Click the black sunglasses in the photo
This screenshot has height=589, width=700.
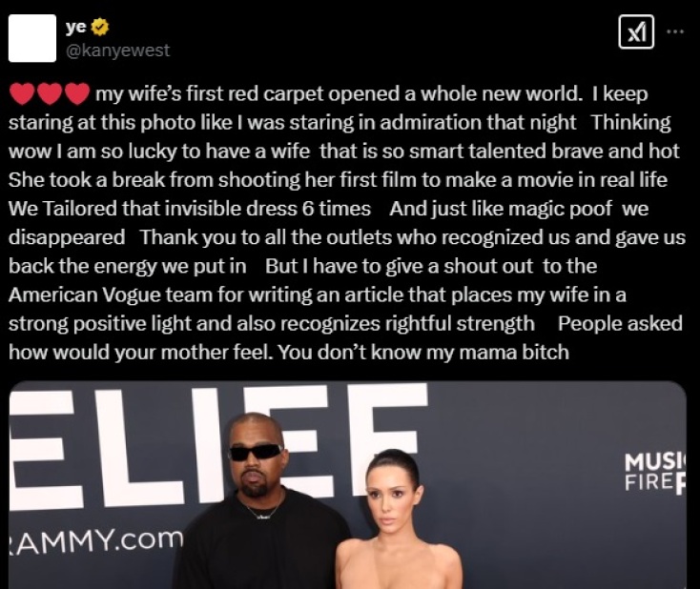tap(256, 453)
